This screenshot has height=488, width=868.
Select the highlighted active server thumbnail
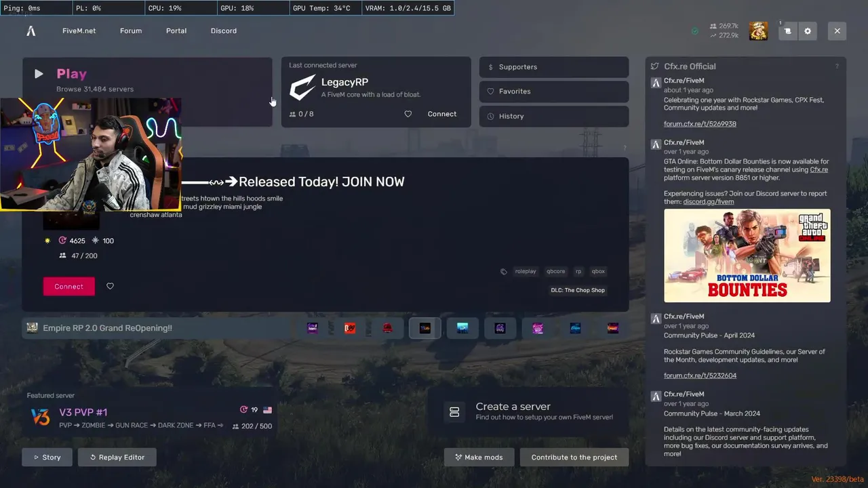pos(425,328)
